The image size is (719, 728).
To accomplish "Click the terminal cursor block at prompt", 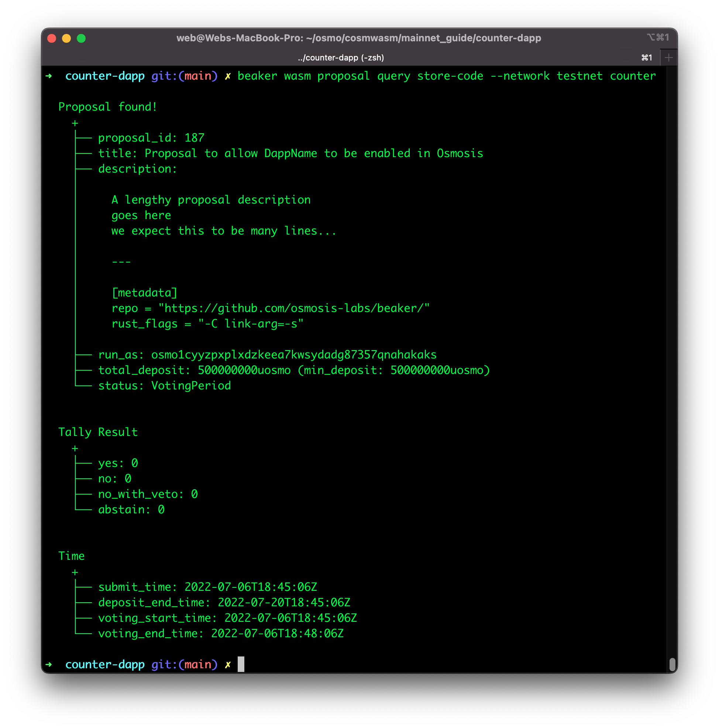I will 241,664.
